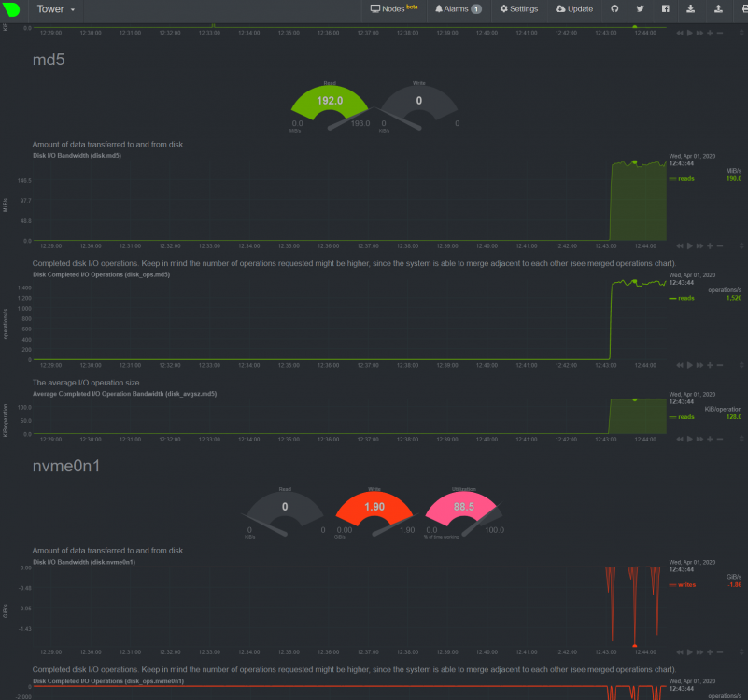The image size is (748, 700).
Task: Click the Update menu item
Action: click(574, 9)
